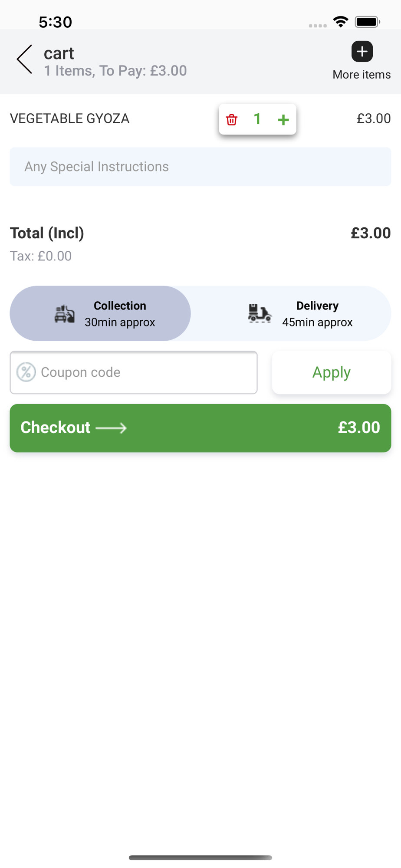Select the Delivery 45min option
401x868 pixels.
pyautogui.click(x=292, y=313)
